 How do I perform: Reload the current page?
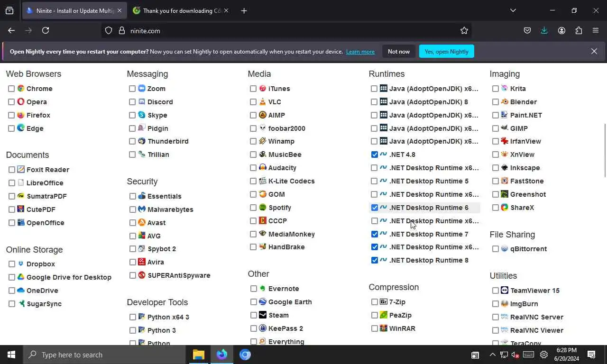[46, 30]
